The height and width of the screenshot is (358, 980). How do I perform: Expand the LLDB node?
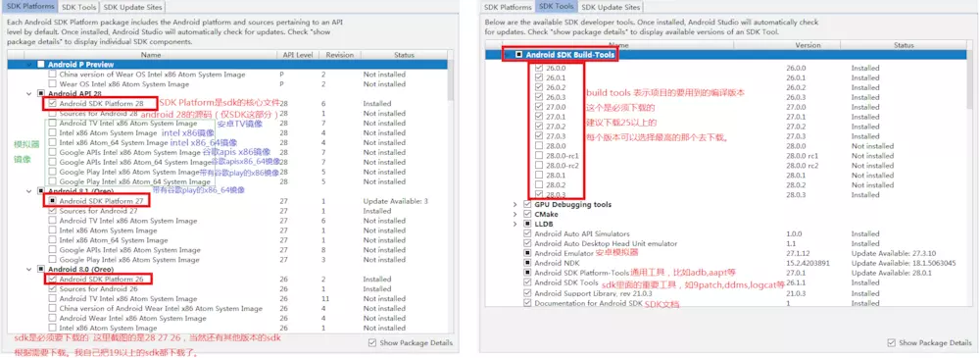[515, 224]
